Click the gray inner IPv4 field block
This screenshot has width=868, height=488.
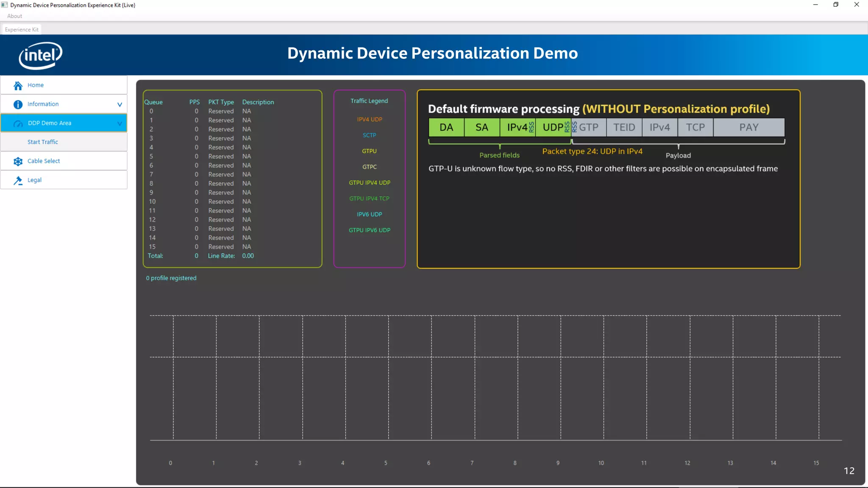[660, 128]
